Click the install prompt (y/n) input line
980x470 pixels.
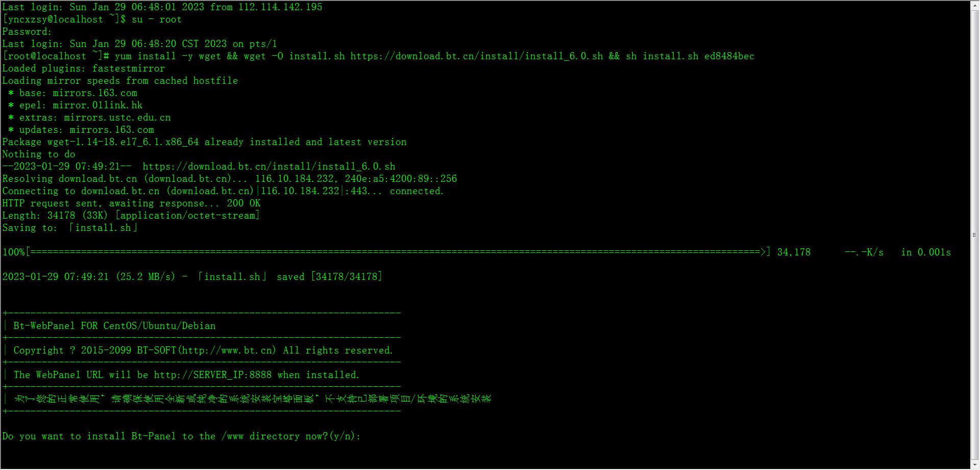click(182, 436)
